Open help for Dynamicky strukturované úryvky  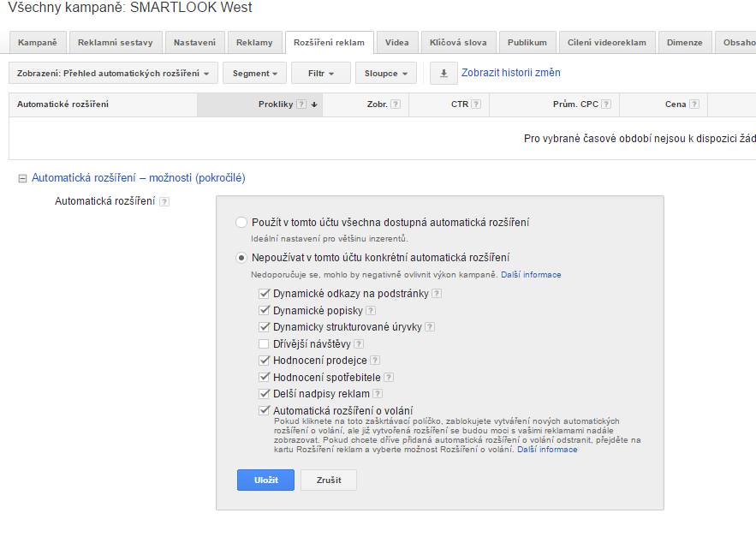(x=430, y=327)
